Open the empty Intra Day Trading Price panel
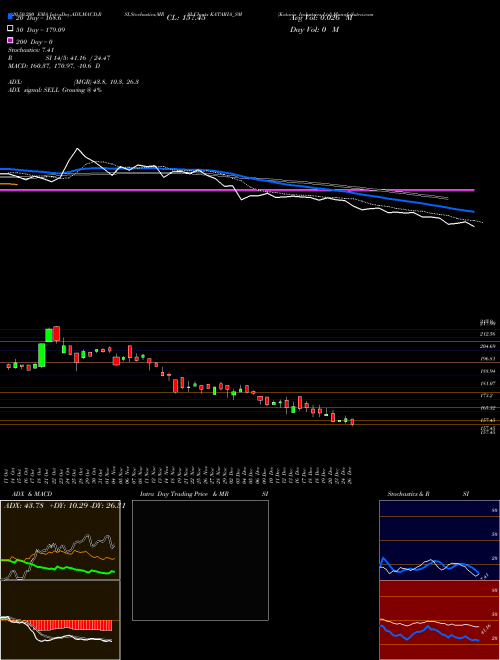 (x=200, y=560)
